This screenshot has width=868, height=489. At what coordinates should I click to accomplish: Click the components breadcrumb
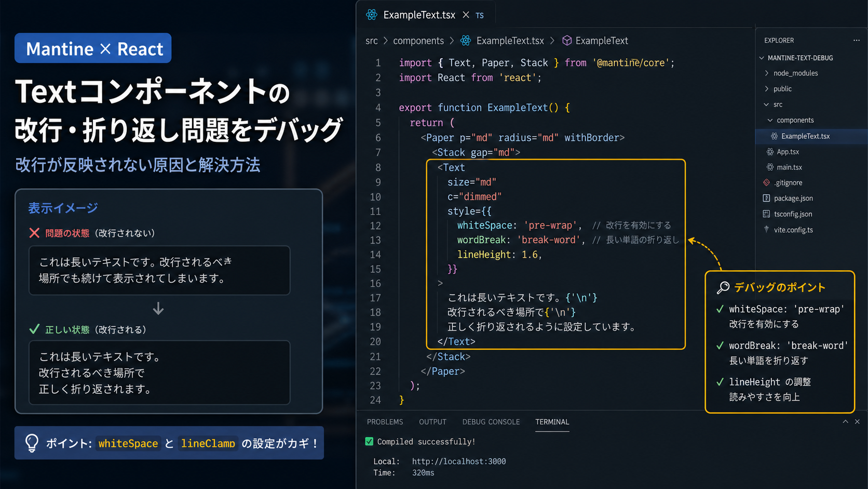tap(418, 41)
